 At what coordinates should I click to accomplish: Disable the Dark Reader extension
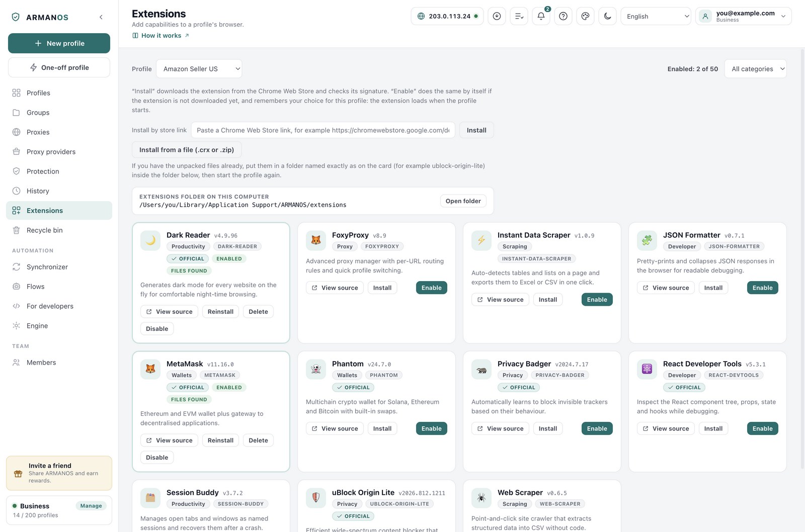pos(157,329)
